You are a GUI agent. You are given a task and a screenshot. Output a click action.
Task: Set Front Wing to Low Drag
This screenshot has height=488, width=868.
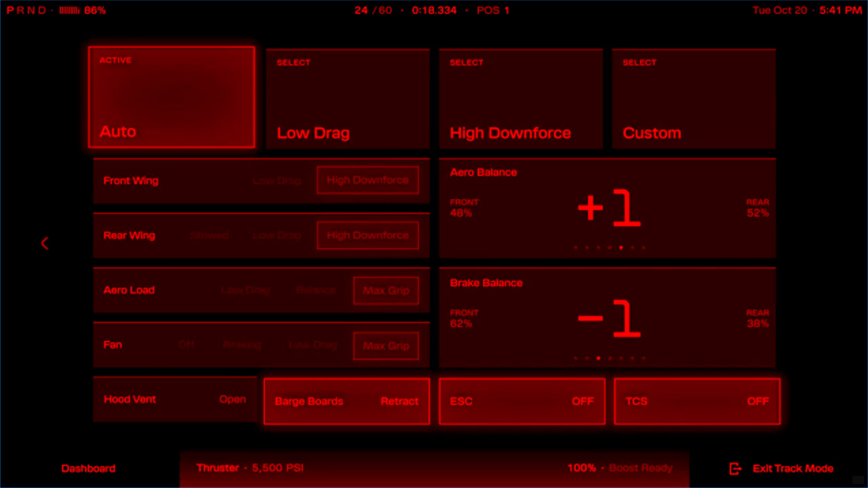pos(277,181)
